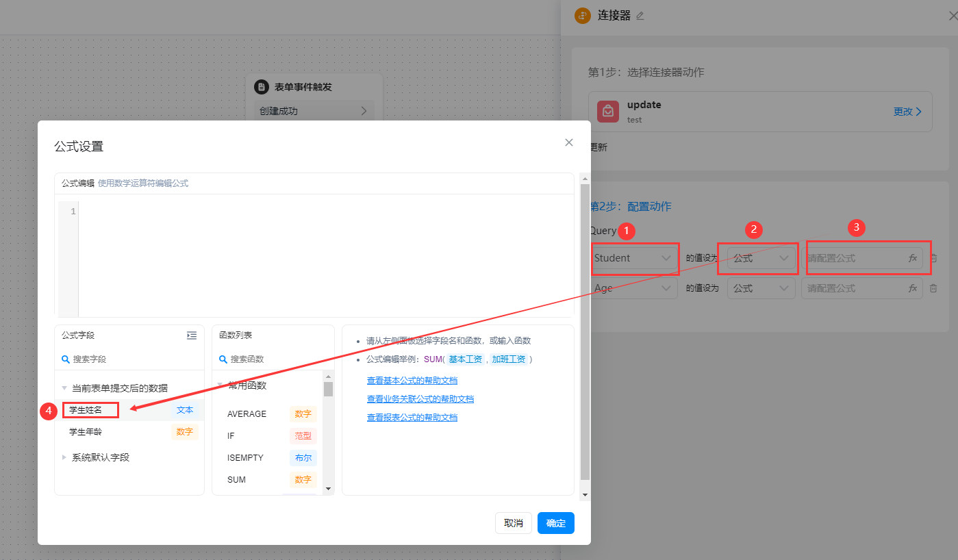
Task: Close the 连接器 side panel
Action: click(x=952, y=16)
